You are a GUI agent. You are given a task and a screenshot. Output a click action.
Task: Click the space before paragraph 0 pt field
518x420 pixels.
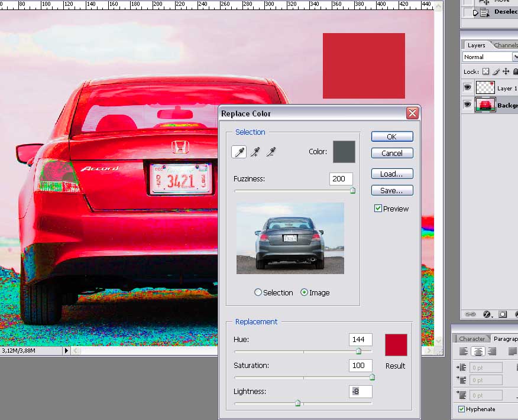(486, 395)
